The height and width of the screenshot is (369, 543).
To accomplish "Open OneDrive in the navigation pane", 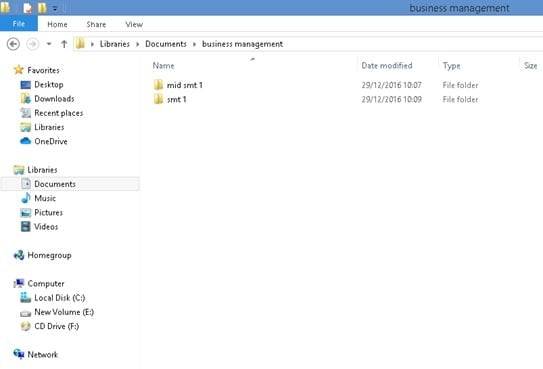I will [x=51, y=141].
